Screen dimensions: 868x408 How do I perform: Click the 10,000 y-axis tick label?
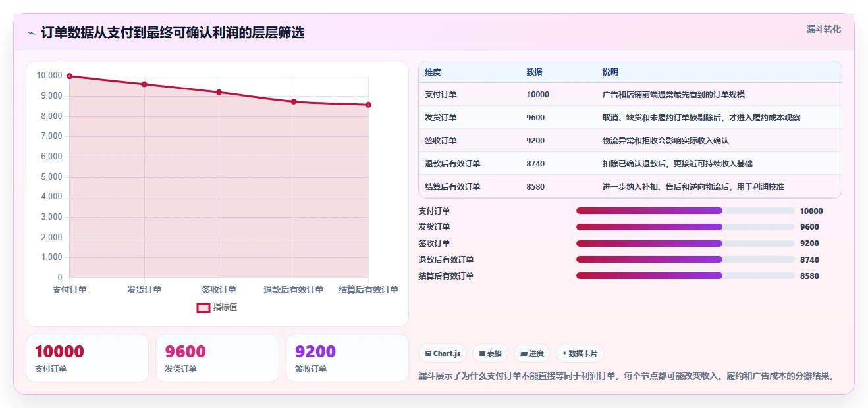coord(49,76)
